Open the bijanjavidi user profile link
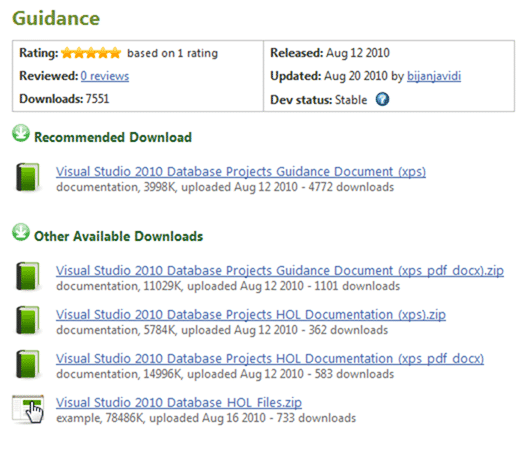The width and height of the screenshot is (519, 449). [x=434, y=76]
